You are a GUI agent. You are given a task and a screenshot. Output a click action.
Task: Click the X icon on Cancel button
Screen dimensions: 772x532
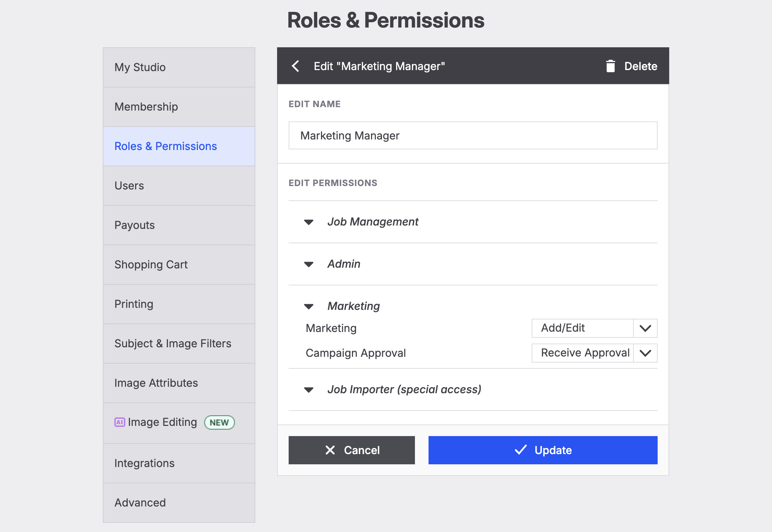coord(330,450)
